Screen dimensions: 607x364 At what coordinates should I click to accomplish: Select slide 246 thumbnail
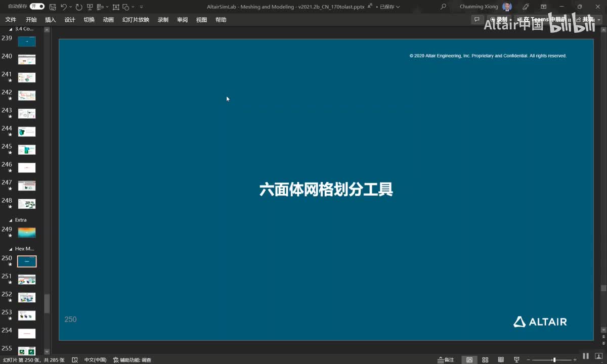(27, 168)
